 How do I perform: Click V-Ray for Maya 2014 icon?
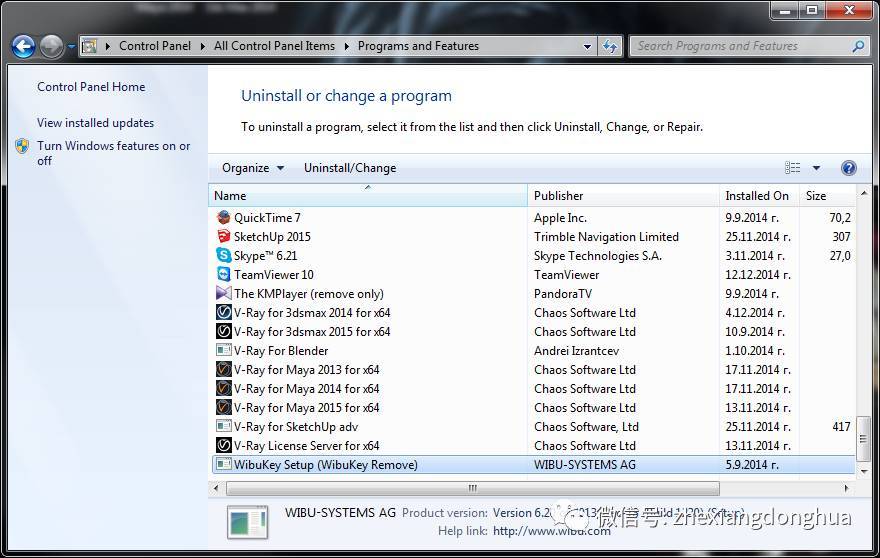(x=223, y=388)
